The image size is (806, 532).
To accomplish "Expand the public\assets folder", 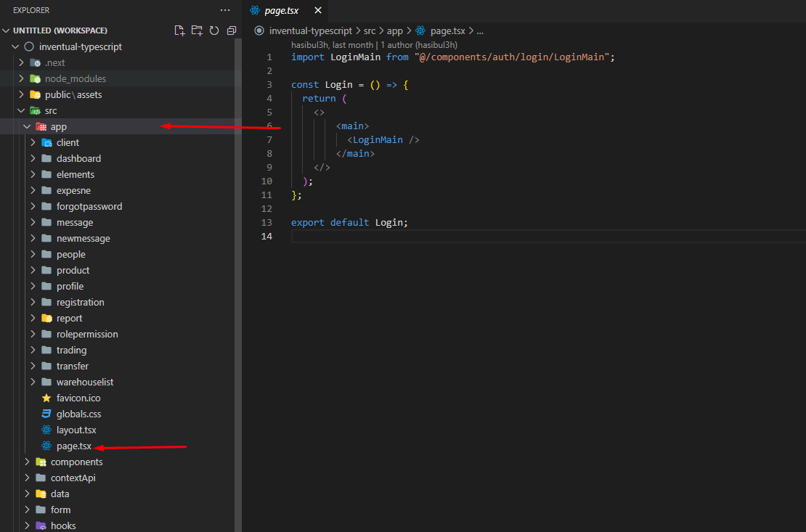I will pyautogui.click(x=21, y=94).
